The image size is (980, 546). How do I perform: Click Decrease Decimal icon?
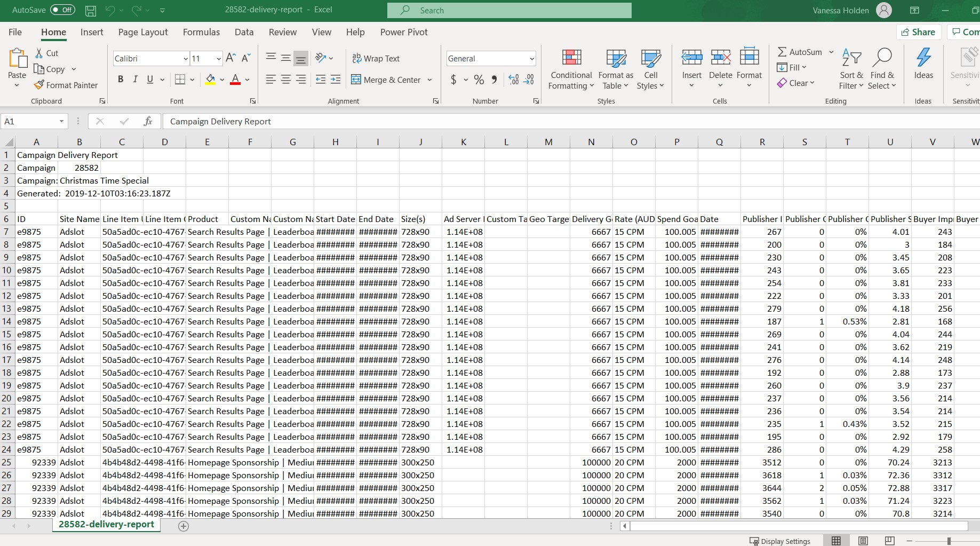[x=529, y=80]
